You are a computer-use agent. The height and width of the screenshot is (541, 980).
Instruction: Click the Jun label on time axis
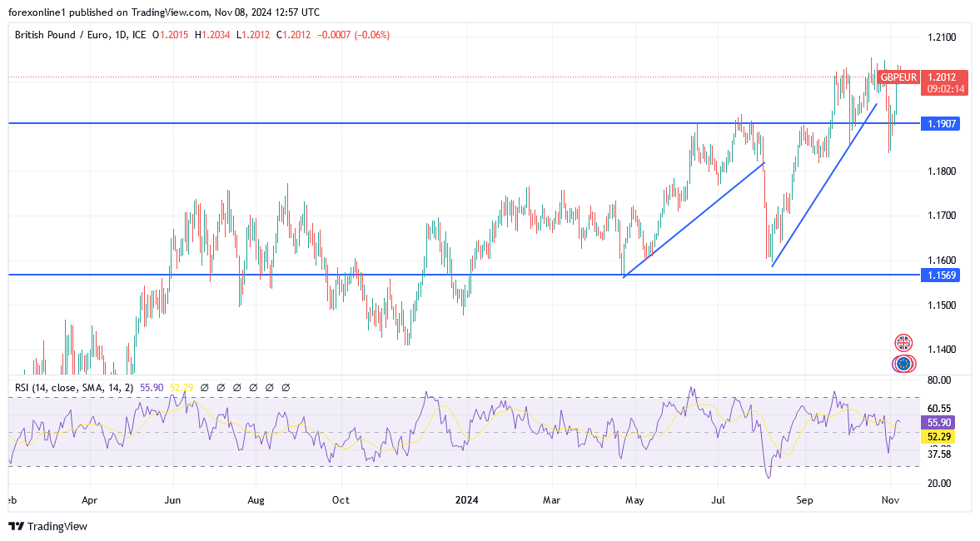(172, 500)
